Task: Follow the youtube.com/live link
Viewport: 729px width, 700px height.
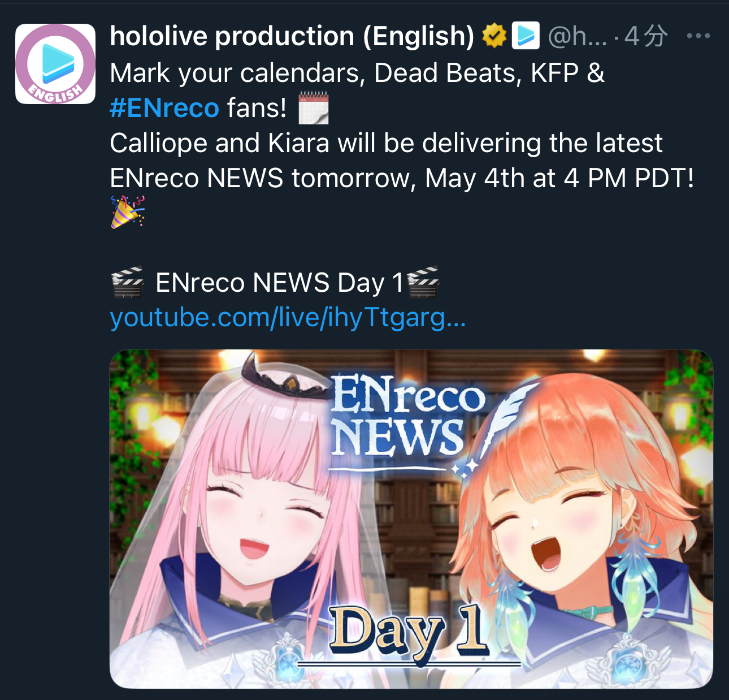Action: click(x=288, y=318)
